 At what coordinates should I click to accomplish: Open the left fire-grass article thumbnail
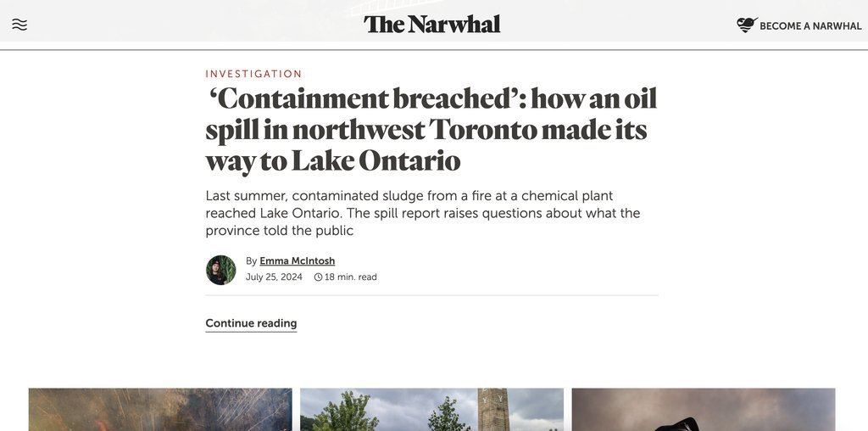coord(160,410)
